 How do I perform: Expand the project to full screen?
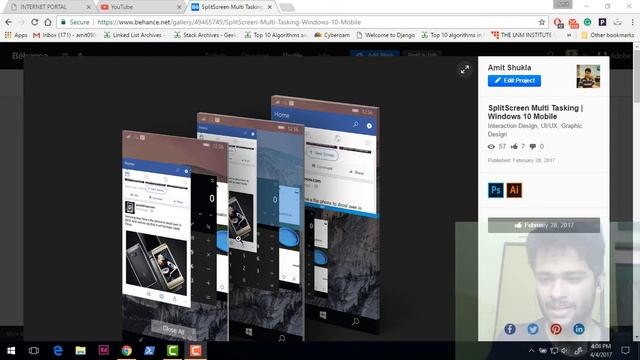click(465, 69)
